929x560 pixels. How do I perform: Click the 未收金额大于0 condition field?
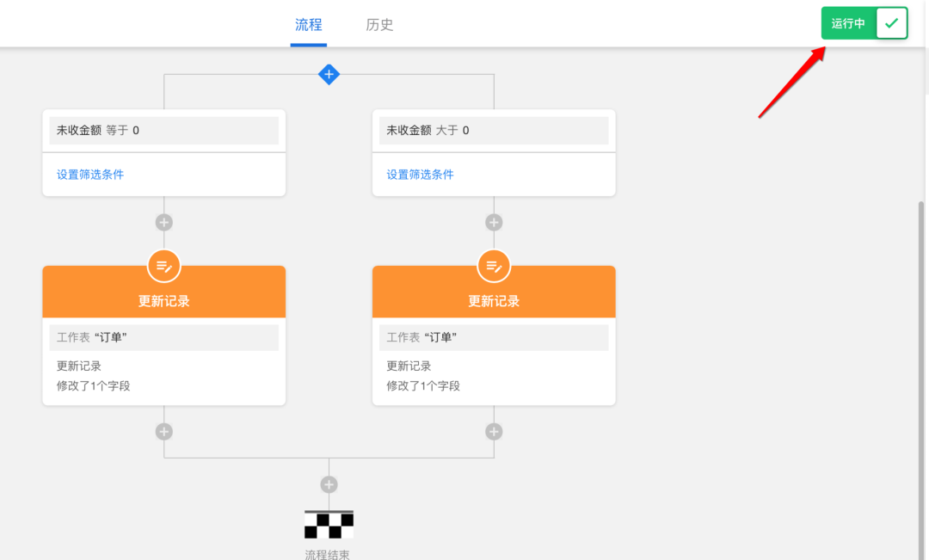point(494,130)
